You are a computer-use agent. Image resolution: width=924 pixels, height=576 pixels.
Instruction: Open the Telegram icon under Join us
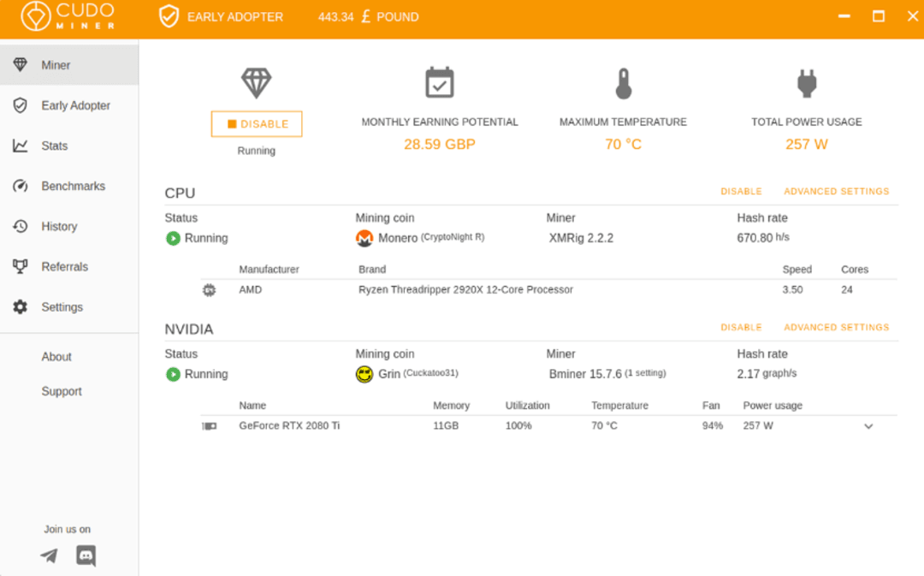pos(48,555)
